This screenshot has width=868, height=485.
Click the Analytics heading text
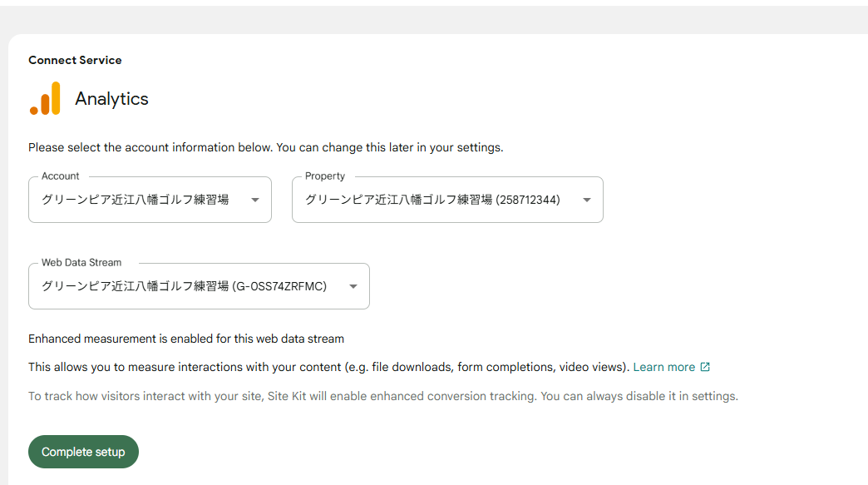pos(111,98)
